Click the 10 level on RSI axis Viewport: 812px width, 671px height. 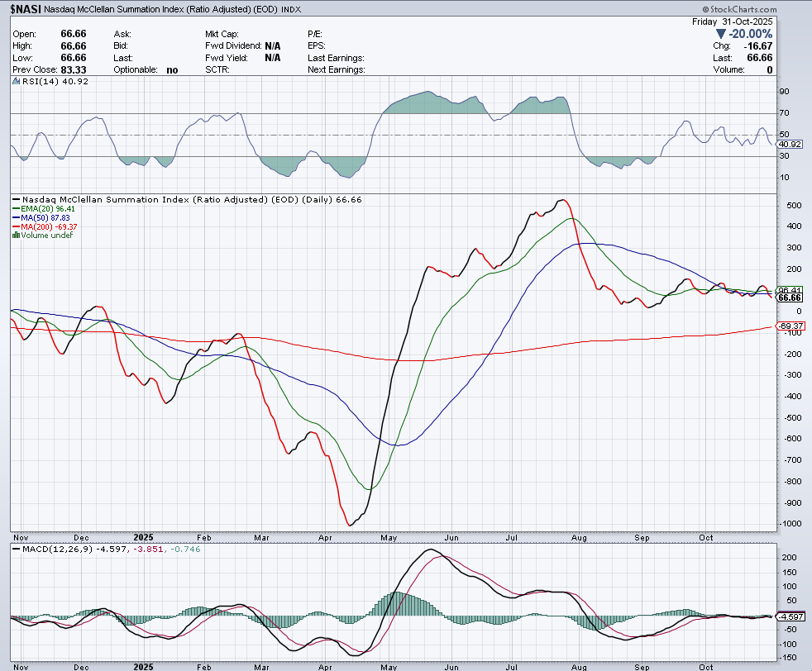coord(784,178)
